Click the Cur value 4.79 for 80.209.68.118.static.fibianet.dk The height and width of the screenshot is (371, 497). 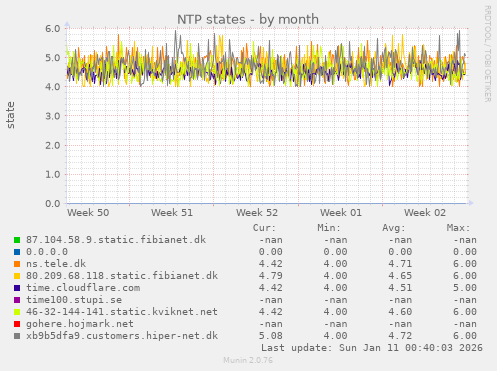click(271, 276)
